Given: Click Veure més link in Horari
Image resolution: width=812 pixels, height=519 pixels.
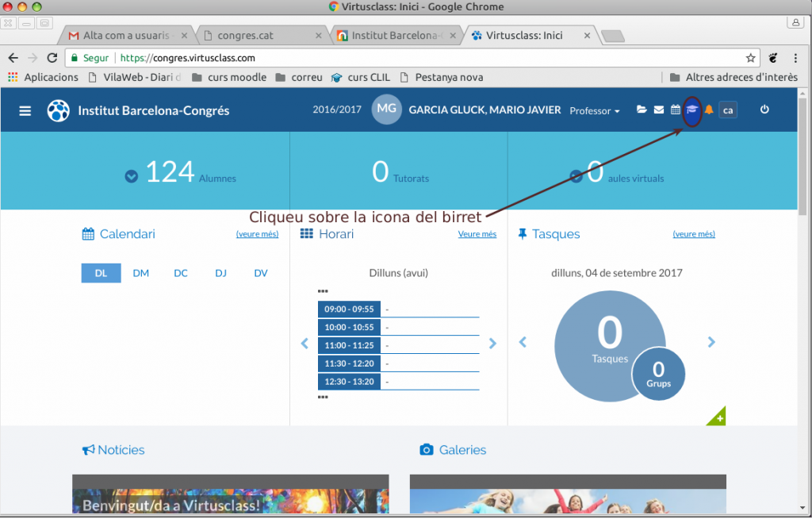Looking at the screenshot, I should [x=477, y=234].
